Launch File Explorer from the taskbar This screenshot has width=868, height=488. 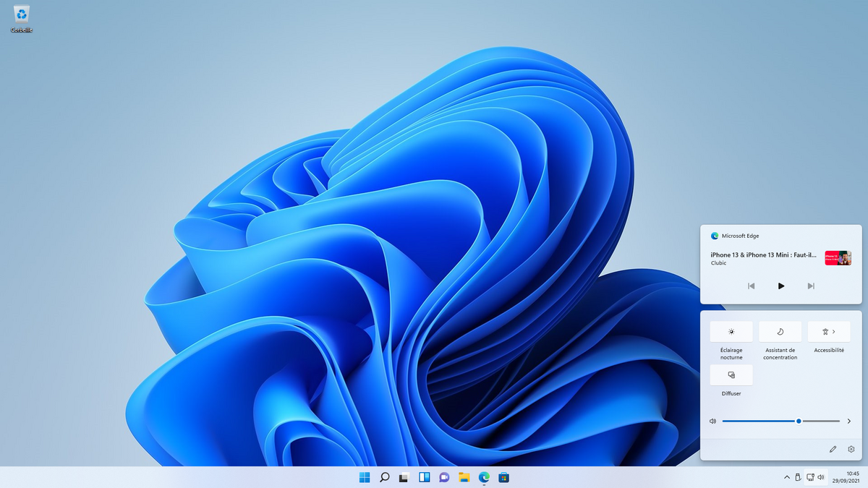pos(463,477)
